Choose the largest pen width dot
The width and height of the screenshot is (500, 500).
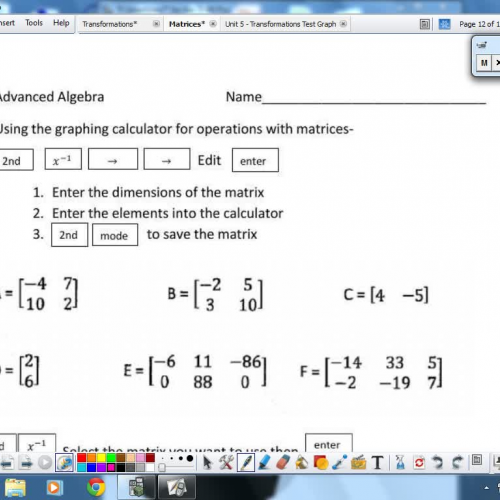click(x=190, y=458)
